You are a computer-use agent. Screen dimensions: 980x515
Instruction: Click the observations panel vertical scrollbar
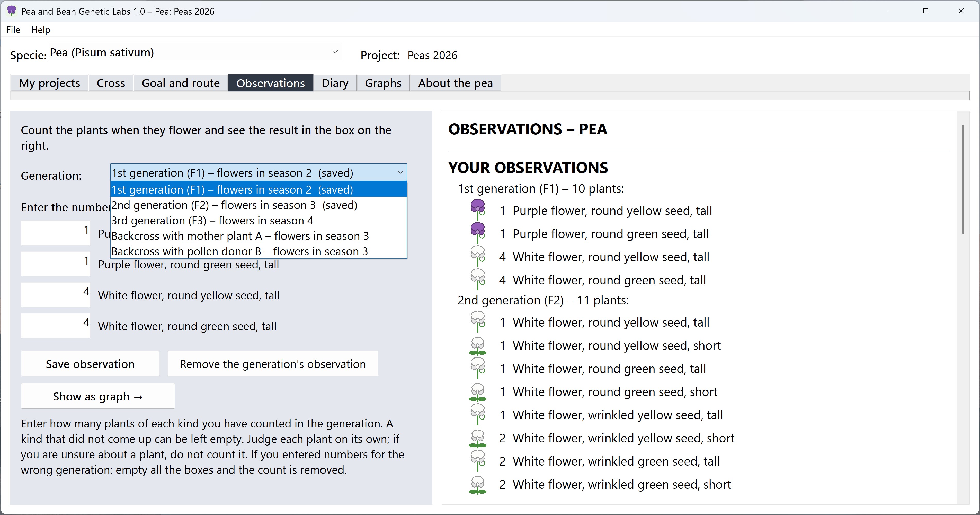tap(963, 179)
